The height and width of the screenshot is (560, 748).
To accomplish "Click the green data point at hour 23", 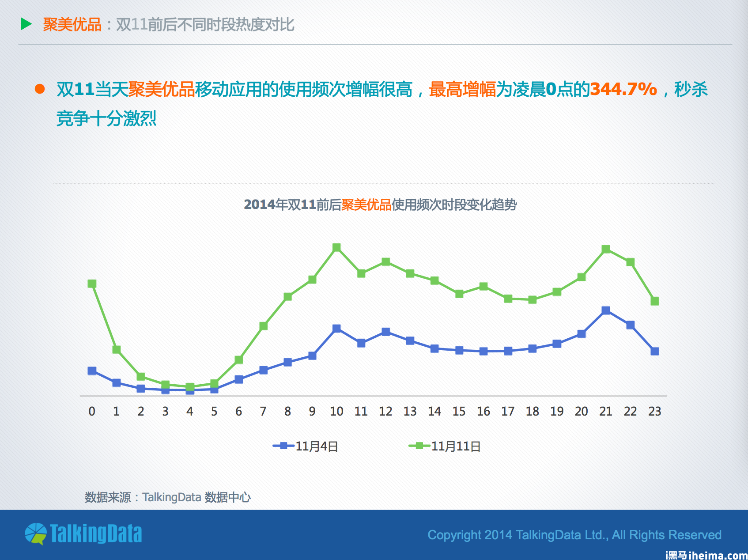I will [x=655, y=301].
